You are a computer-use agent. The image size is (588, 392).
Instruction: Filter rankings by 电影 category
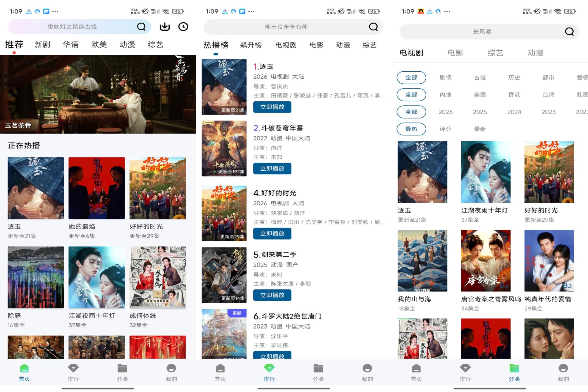(316, 45)
